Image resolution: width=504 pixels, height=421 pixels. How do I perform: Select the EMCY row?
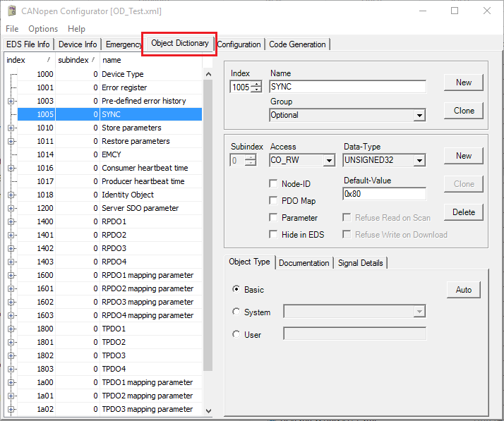[x=109, y=154]
